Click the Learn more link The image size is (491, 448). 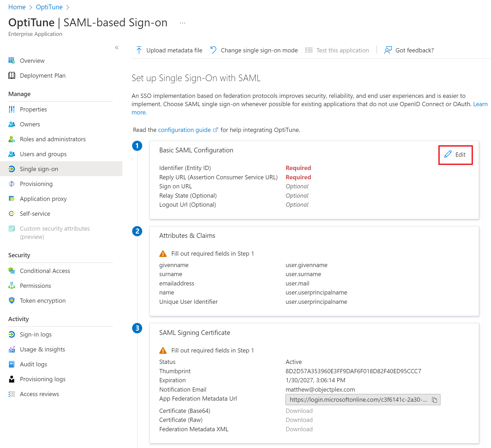[x=480, y=104]
